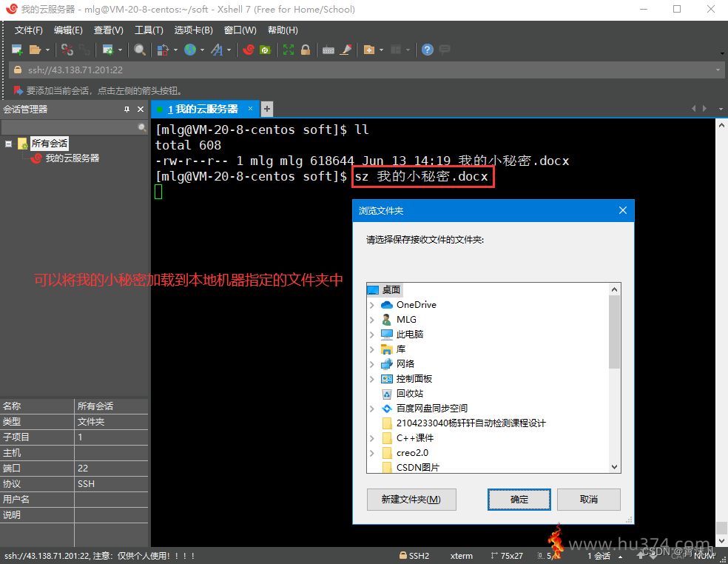Toggle full screen with green arrows icon

point(289,50)
